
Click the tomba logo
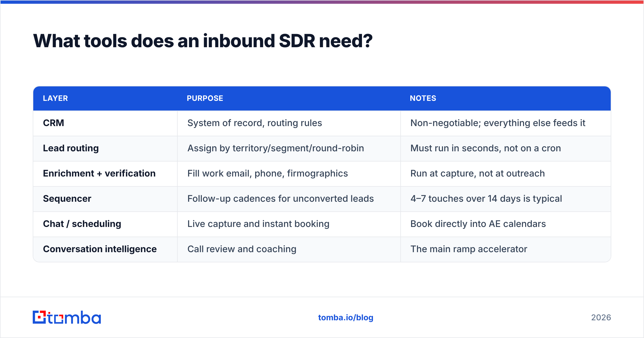coord(67,317)
